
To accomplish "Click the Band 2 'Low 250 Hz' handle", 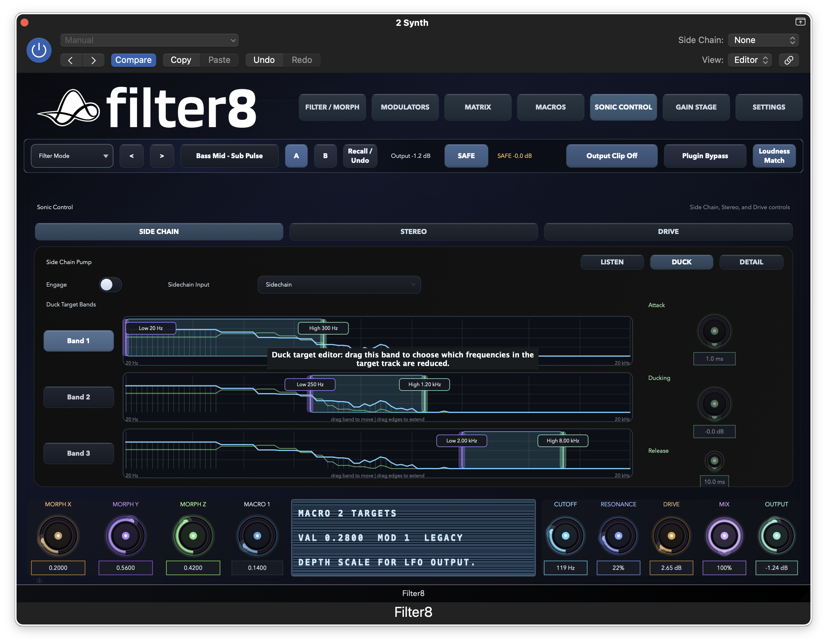I will tap(310, 385).
